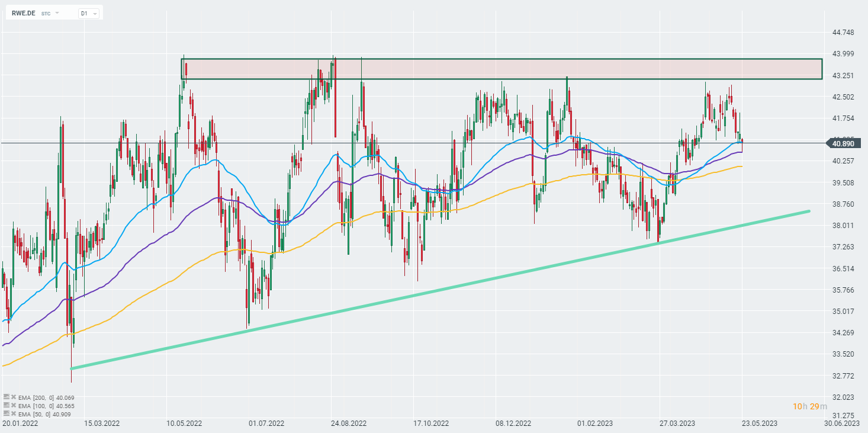Click the 01.07.2022 date axis label
The height and width of the screenshot is (433, 868).
point(267,424)
